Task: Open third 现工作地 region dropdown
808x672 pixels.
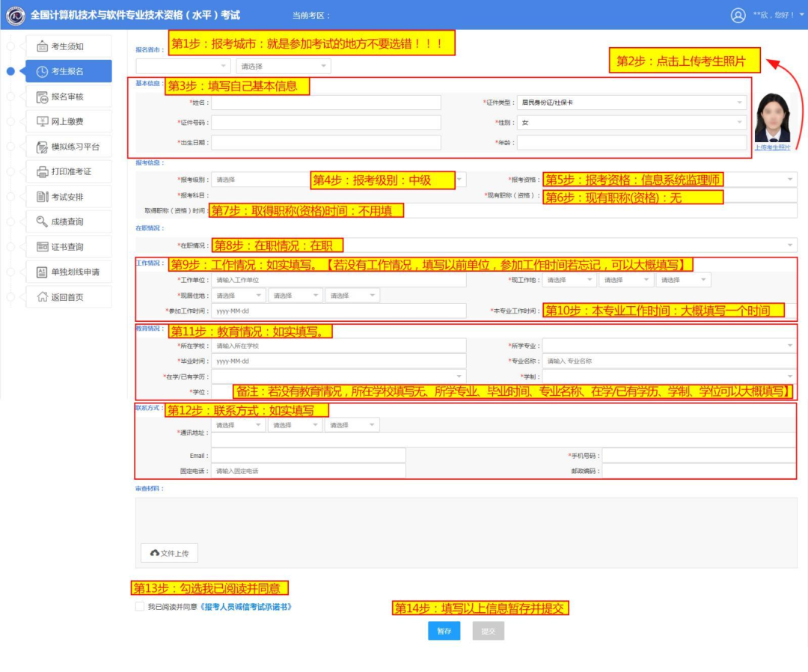Action: (x=683, y=280)
